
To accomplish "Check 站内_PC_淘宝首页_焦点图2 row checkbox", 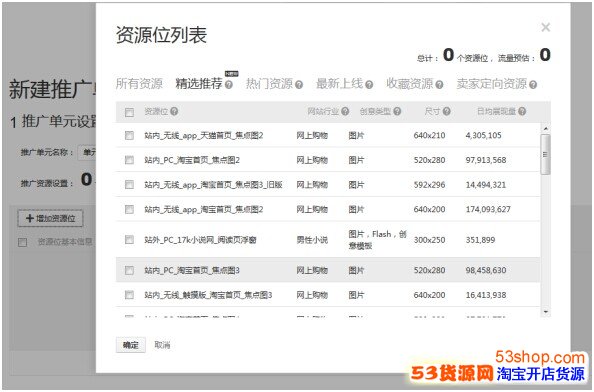I will (x=129, y=160).
